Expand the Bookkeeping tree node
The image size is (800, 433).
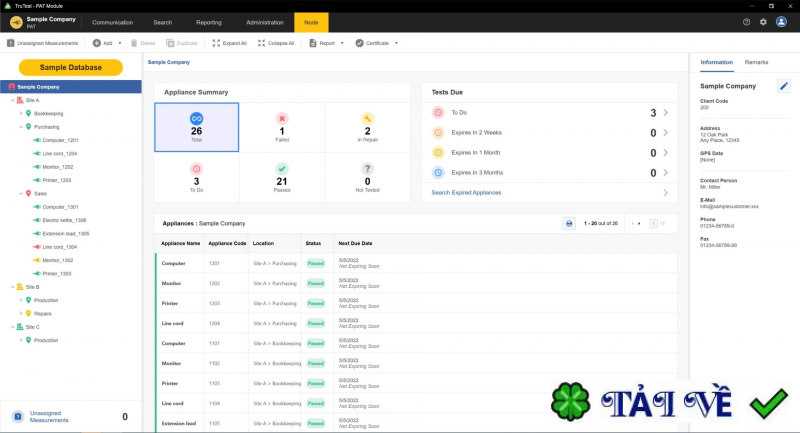pyautogui.click(x=20, y=114)
